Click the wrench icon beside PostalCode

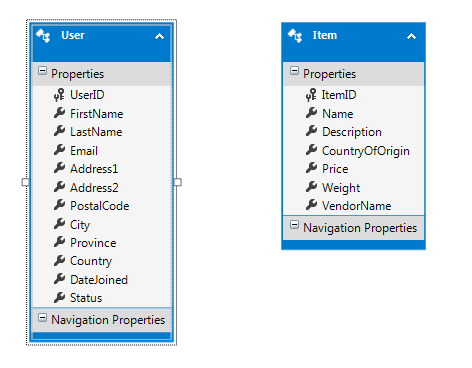coord(59,205)
